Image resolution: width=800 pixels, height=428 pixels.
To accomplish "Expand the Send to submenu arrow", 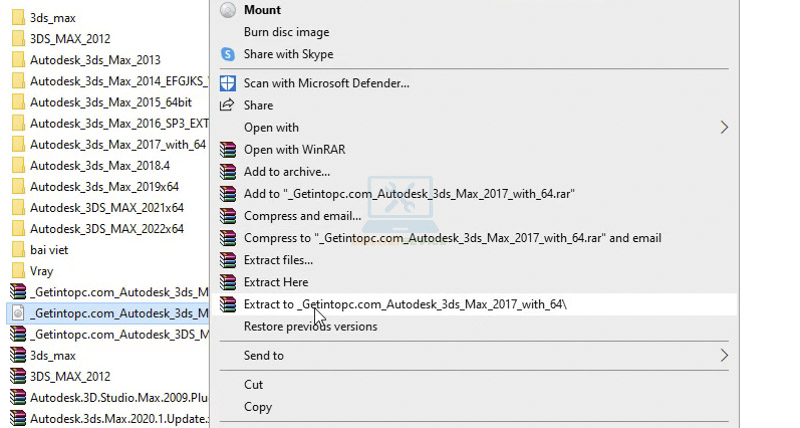I will click(x=724, y=355).
